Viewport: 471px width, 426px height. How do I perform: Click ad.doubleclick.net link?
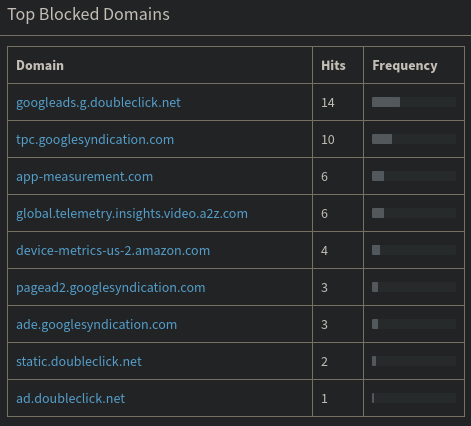point(71,398)
